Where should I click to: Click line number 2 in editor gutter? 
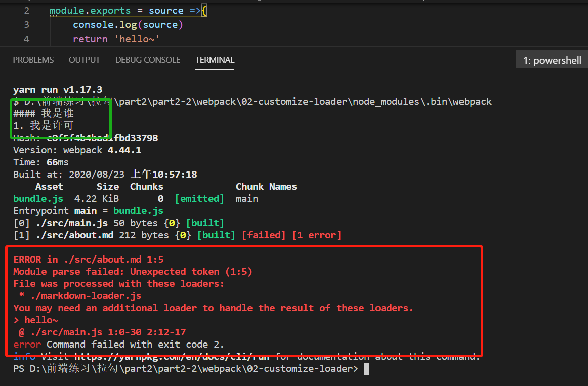tap(27, 11)
